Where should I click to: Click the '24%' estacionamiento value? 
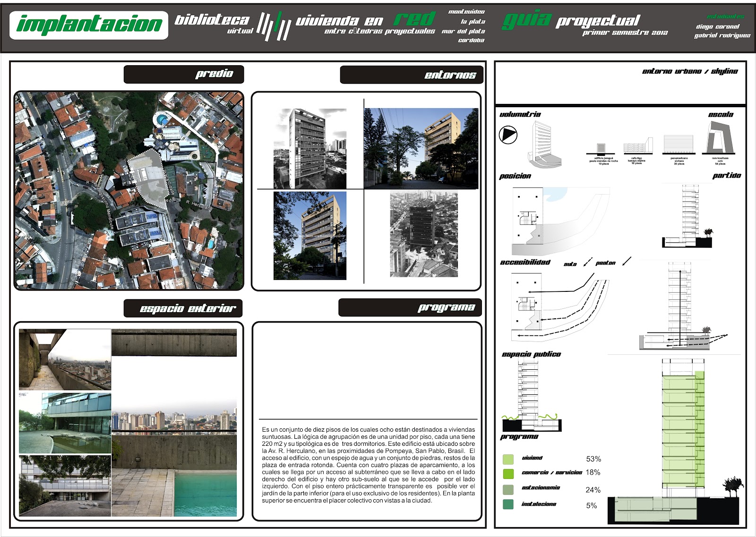(x=593, y=490)
